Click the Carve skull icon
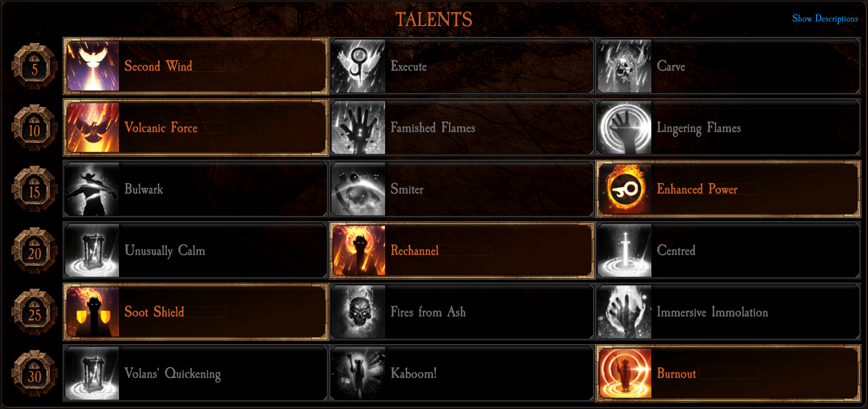 625,66
